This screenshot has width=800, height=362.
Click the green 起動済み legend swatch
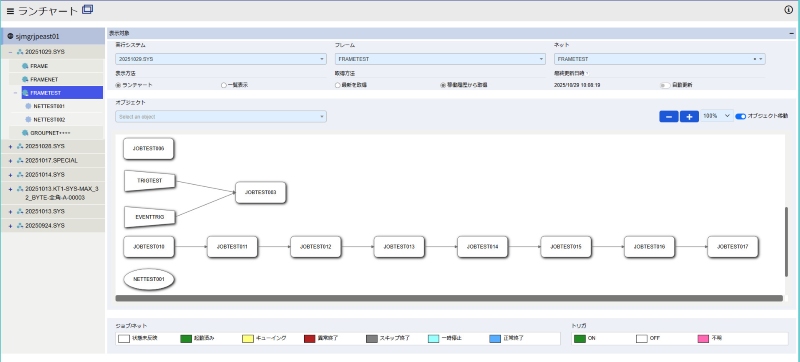click(186, 339)
